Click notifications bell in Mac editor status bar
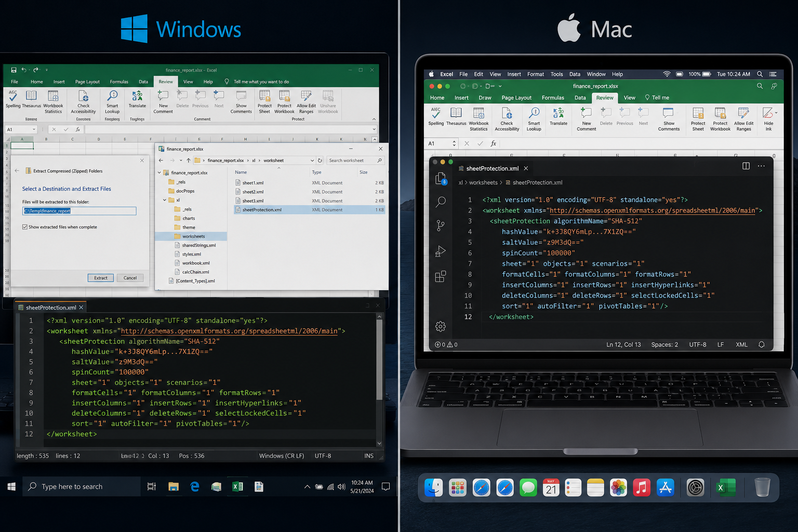This screenshot has height=532, width=798. [x=762, y=344]
